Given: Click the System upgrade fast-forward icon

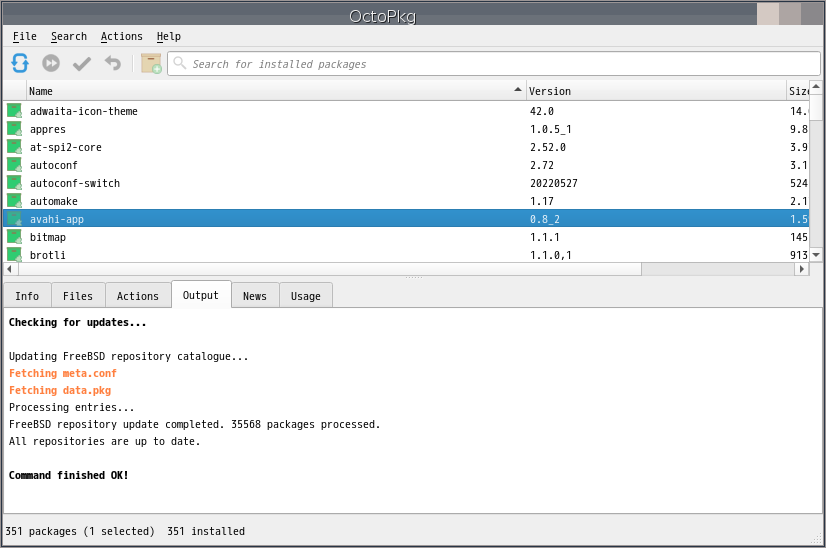Looking at the screenshot, I should pyautogui.click(x=51, y=63).
